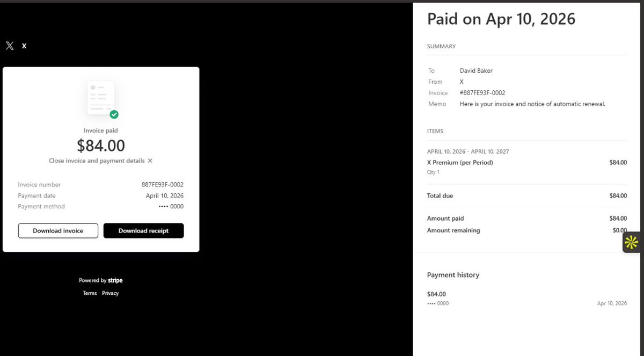Screen dimensions: 644x356
Task: Open the Privacy link
Action: [110, 293]
